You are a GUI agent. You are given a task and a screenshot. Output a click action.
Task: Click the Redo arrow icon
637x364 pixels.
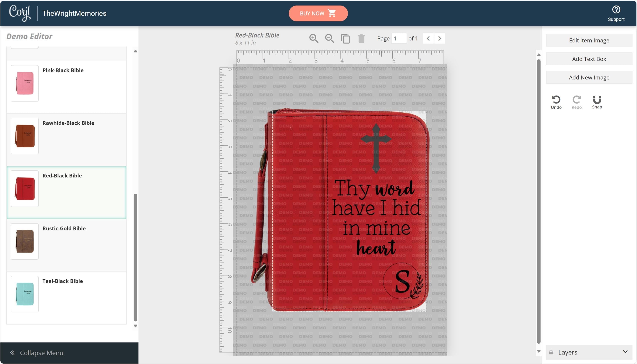576,100
